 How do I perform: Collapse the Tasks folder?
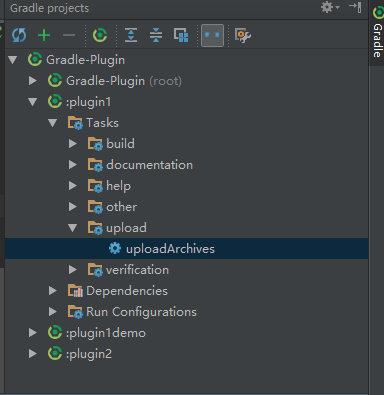pyautogui.click(x=53, y=123)
